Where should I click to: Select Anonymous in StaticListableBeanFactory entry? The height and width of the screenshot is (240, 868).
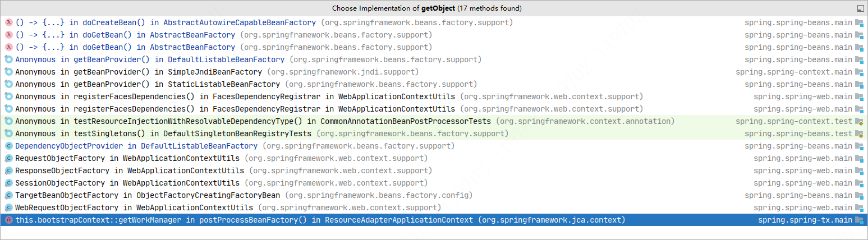coord(147,85)
